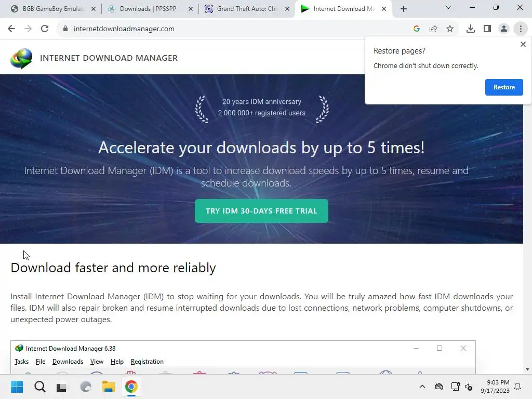
Task: Launch Edge from taskbar
Action: [x=86, y=387]
